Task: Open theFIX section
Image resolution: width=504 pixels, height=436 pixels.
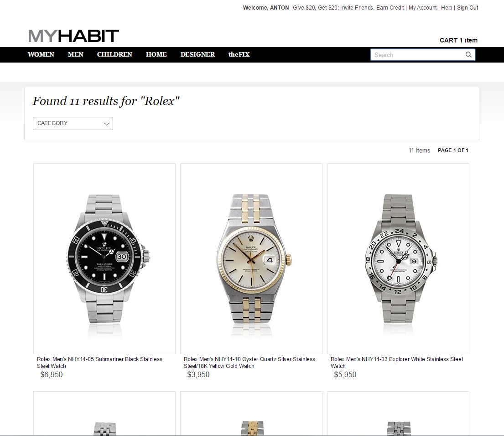Action: pos(239,54)
